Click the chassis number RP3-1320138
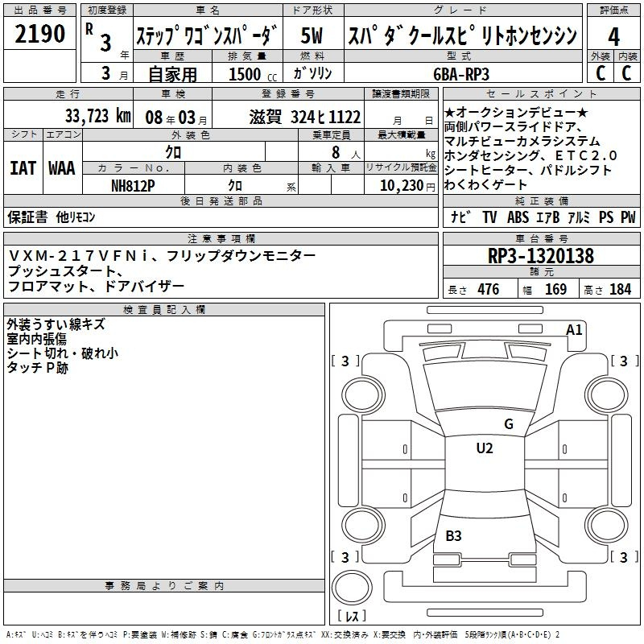Screen dimensions: 644x644 click(x=541, y=256)
